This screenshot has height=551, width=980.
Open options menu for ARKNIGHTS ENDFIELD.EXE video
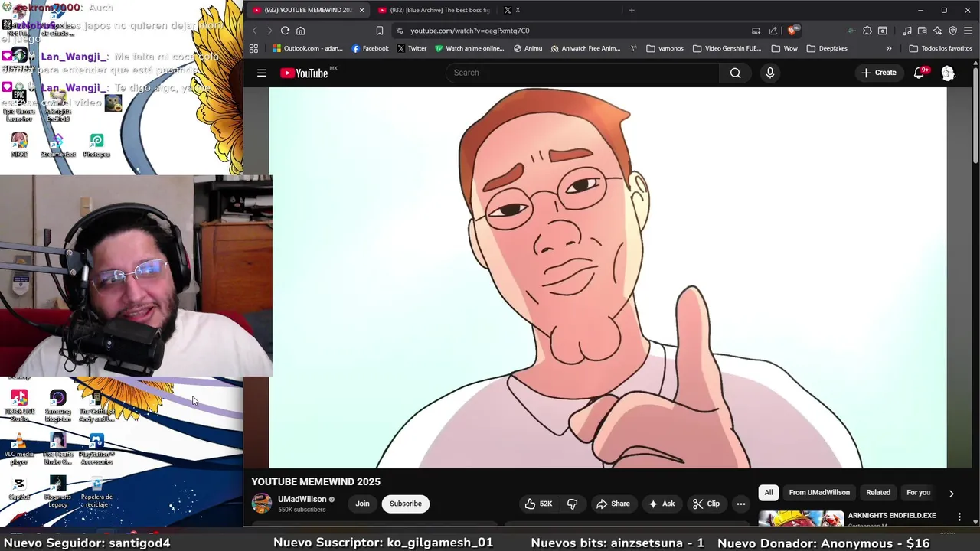[959, 517]
